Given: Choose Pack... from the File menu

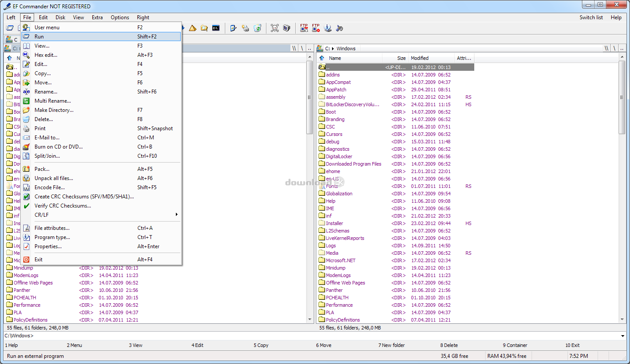Looking at the screenshot, I should 101,169.
